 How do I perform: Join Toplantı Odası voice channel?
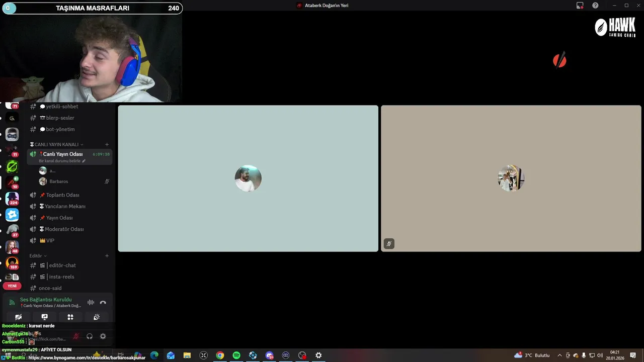click(x=69, y=195)
